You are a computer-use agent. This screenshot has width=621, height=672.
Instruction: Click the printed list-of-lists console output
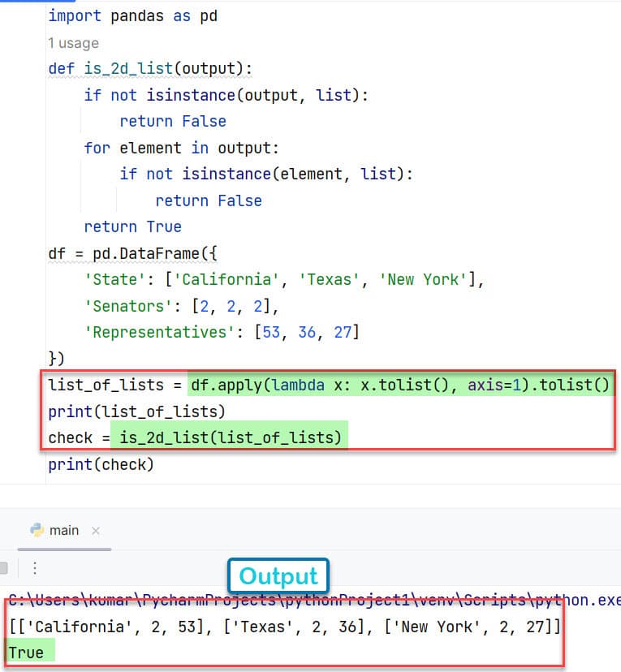tap(285, 627)
